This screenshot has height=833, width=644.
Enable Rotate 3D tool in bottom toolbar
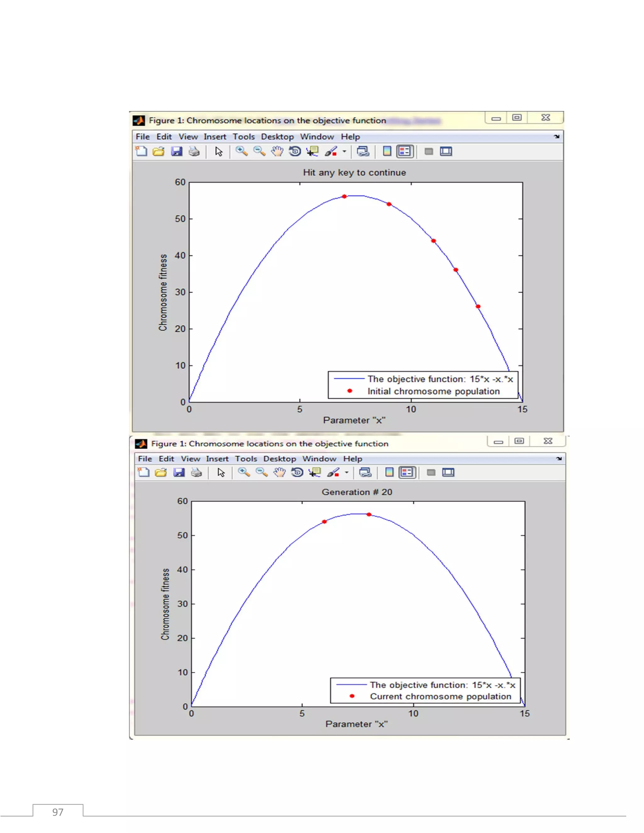pos(297,472)
